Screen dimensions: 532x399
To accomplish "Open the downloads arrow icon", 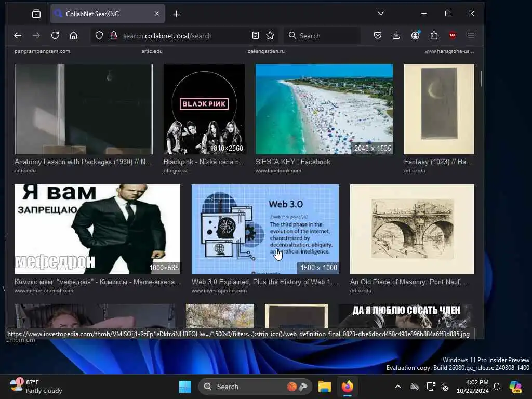I will tap(396, 36).
